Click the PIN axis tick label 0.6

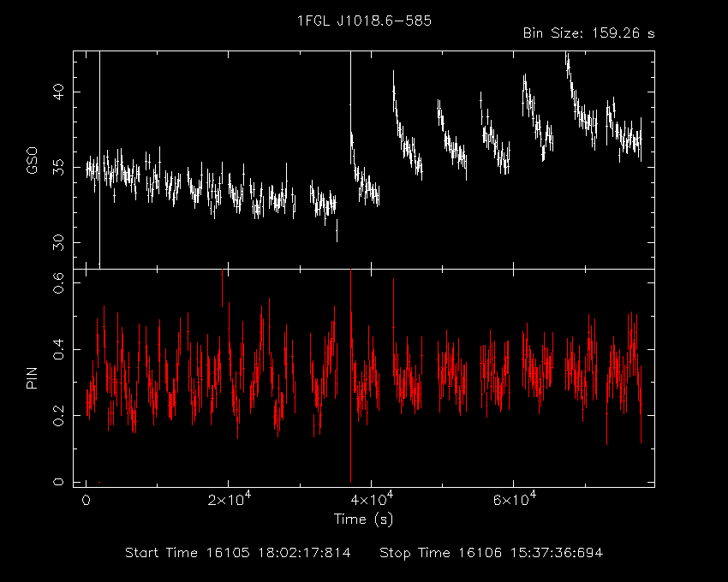tap(59, 282)
